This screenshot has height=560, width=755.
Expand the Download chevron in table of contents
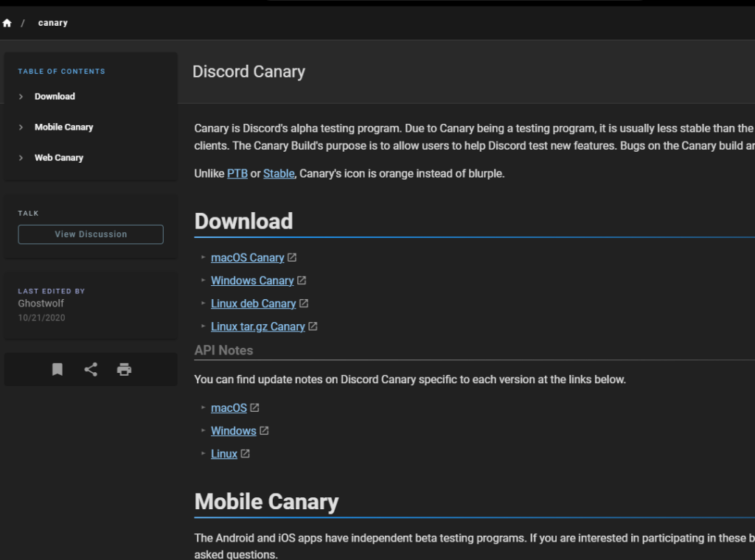click(21, 97)
